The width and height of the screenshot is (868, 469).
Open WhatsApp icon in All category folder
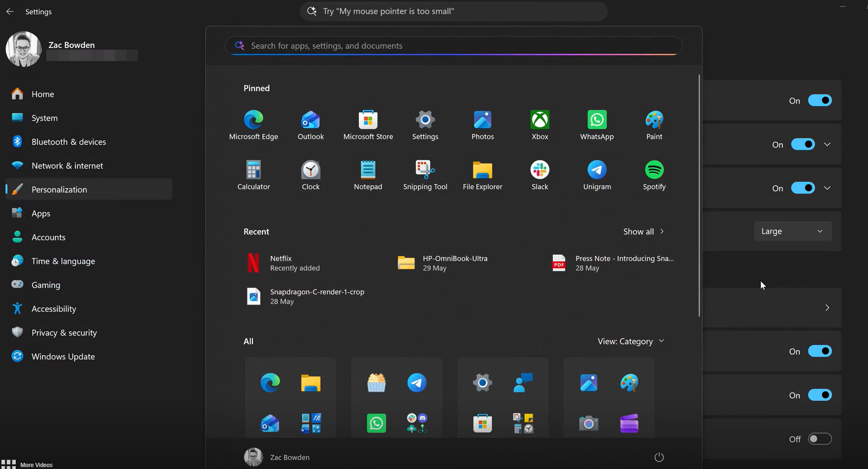point(376,423)
